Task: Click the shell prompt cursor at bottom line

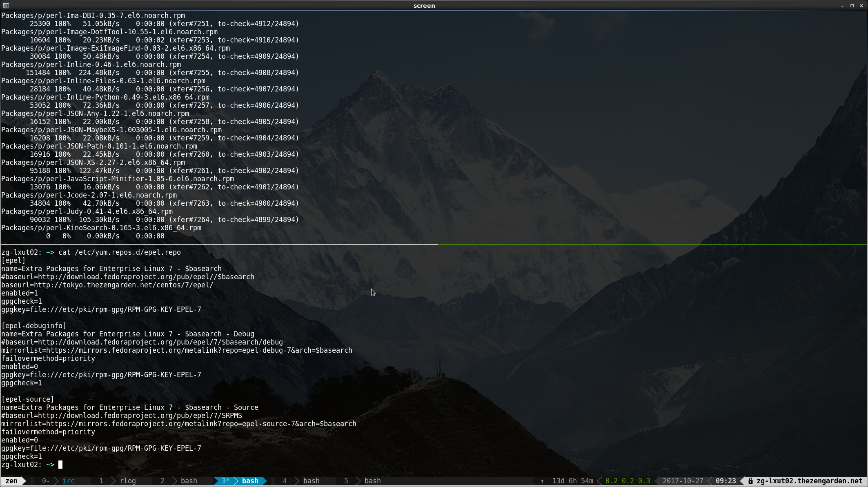Action: pyautogui.click(x=60, y=465)
